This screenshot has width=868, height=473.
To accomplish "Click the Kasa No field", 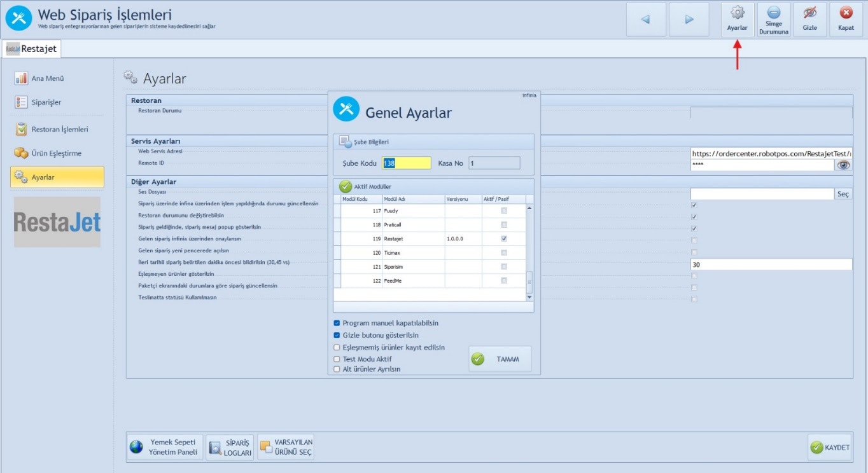I will pyautogui.click(x=494, y=163).
